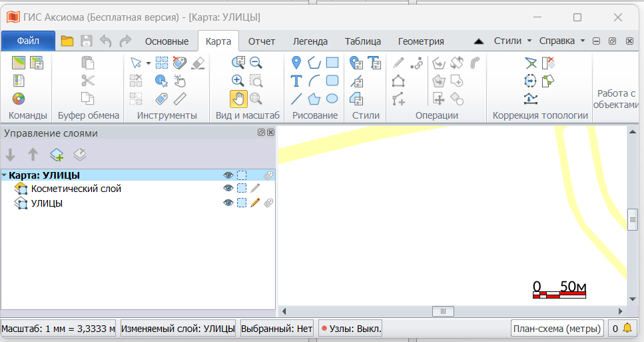Select the point marker drawing tool
Viewport: 644px width, 342px height.
point(297,63)
